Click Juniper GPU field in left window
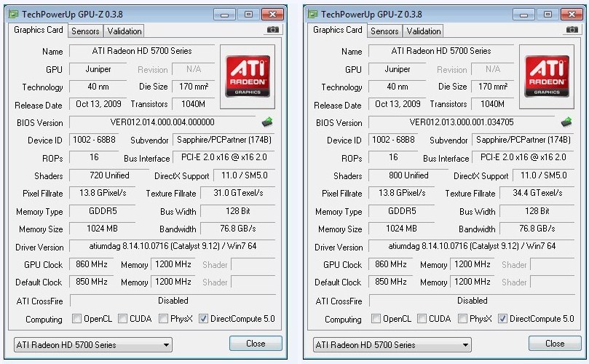Screen dimensions: 589x364 click(98, 69)
